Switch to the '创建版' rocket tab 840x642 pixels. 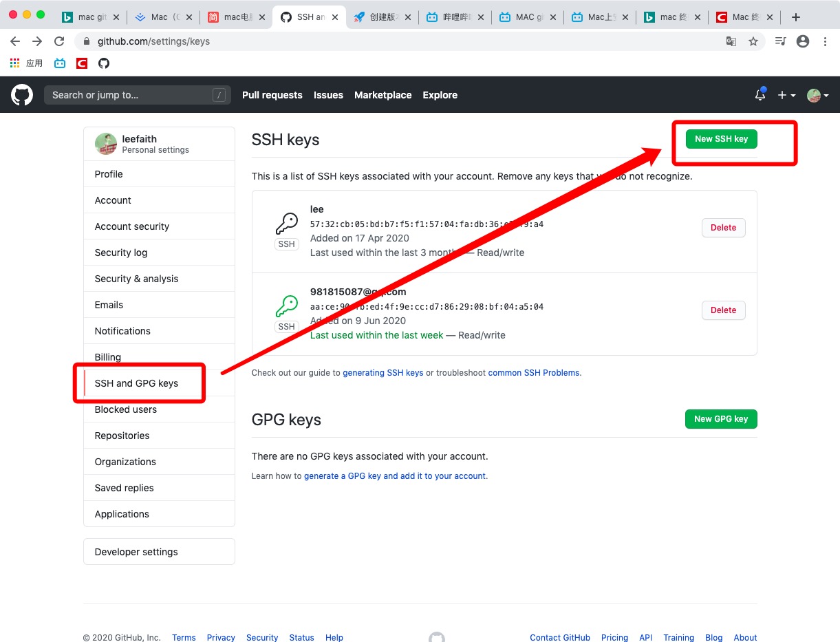pyautogui.click(x=380, y=17)
